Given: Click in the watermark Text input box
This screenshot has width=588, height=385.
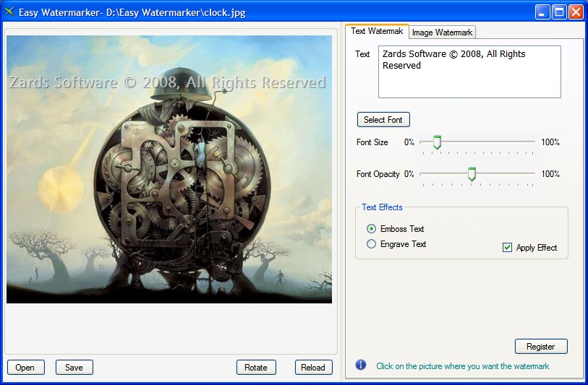Looking at the screenshot, I should [469, 72].
